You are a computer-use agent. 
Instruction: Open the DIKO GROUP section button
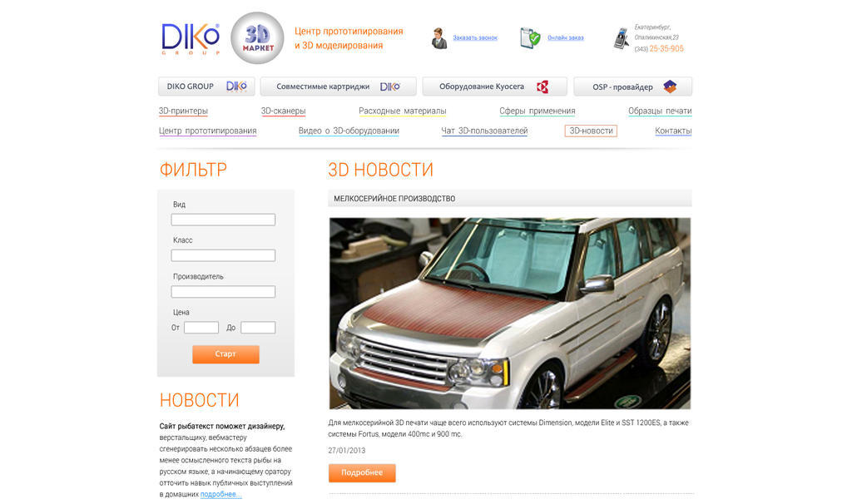tap(206, 86)
